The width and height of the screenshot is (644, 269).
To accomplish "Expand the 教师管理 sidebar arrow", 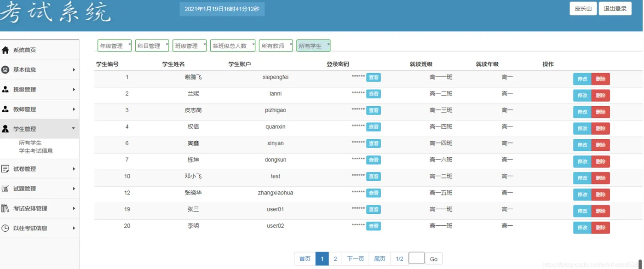I will (x=74, y=109).
